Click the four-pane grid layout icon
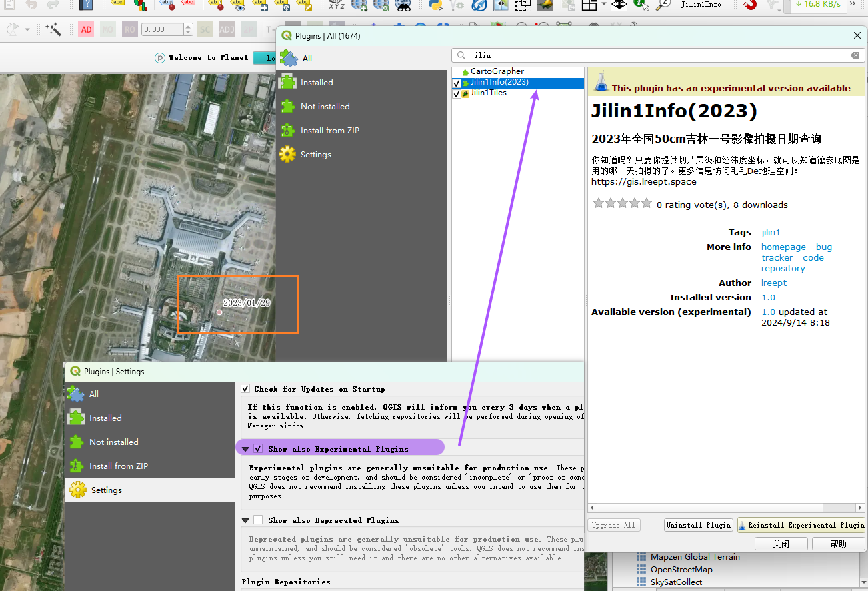The height and width of the screenshot is (591, 868). click(589, 5)
